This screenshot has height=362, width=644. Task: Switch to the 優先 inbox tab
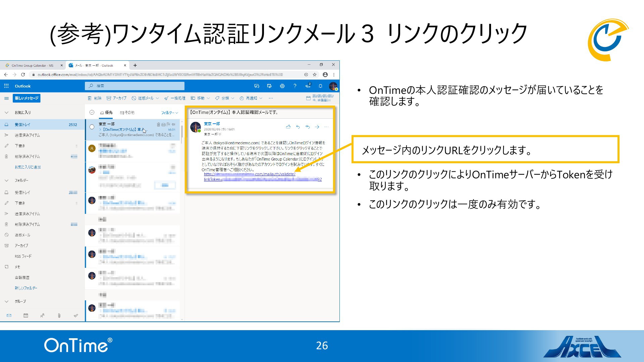tap(106, 113)
